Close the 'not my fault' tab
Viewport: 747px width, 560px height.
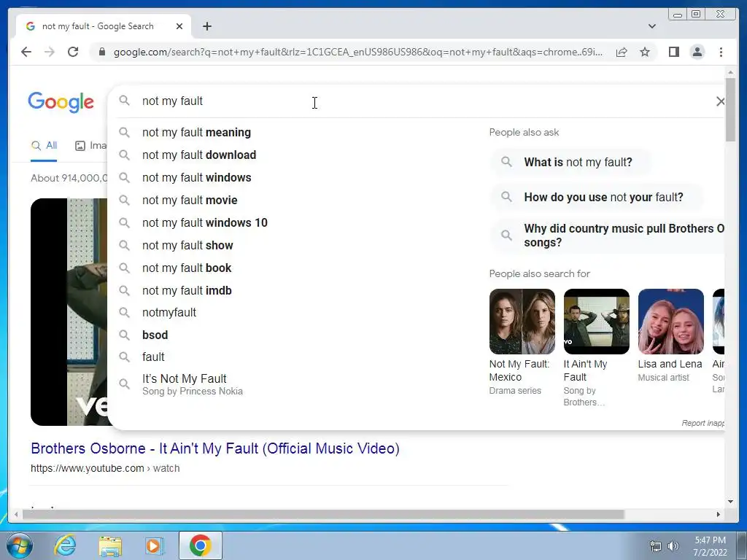179,26
